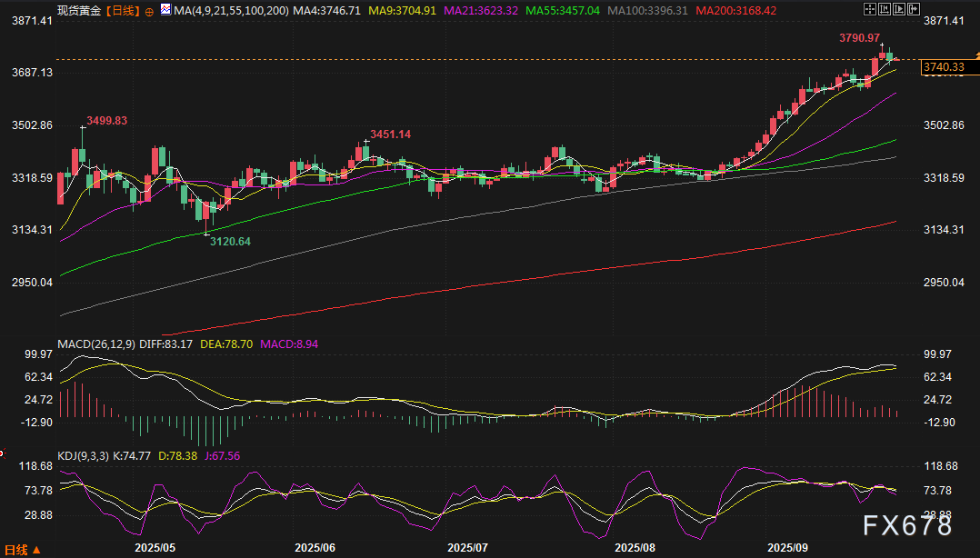The image size is (980, 558).
Task: Click the 3120.64 low price marker
Action: pos(232,242)
